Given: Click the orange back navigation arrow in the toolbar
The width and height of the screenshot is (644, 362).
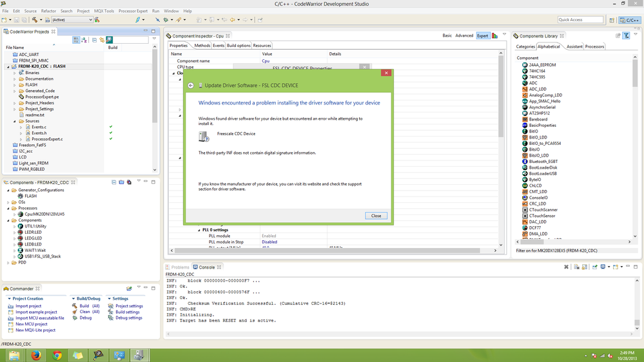Looking at the screenshot, I should click(x=233, y=20).
